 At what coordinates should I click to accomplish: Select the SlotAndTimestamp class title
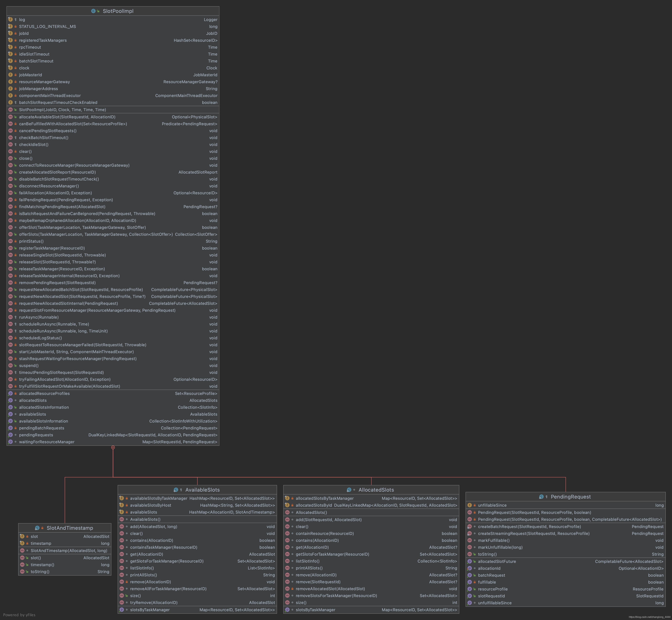pos(70,528)
